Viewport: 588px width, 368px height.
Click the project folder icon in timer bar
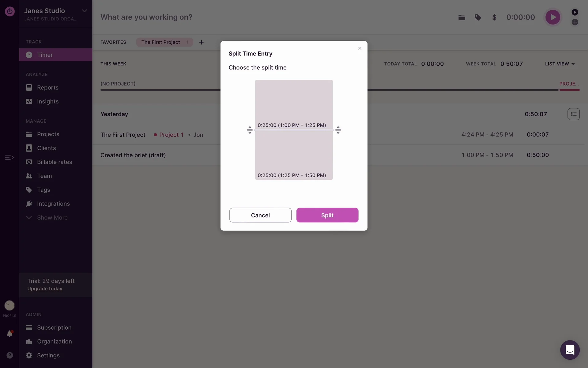click(x=462, y=17)
